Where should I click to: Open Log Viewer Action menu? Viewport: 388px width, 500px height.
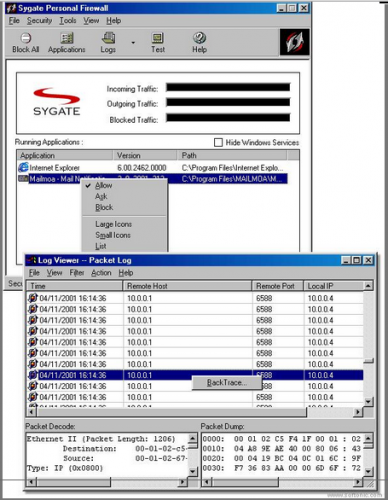[101, 273]
